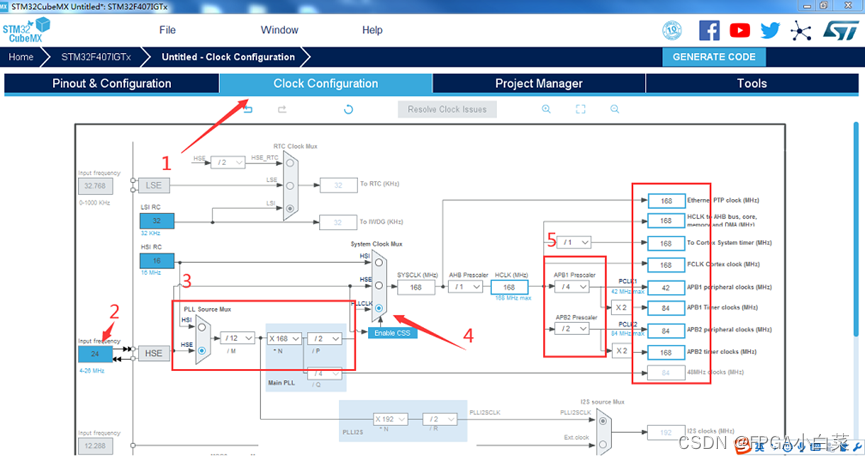This screenshot has width=865, height=461.
Task: Switch to Tools tab
Action: 752,83
